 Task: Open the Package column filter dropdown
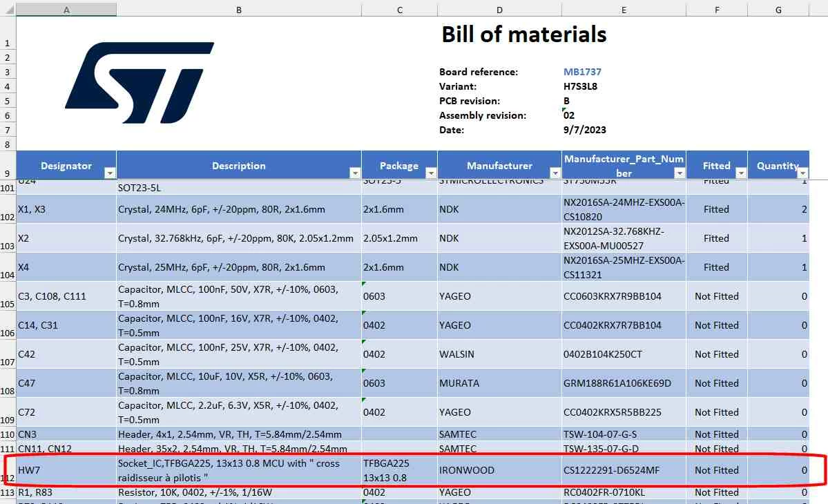(x=431, y=173)
